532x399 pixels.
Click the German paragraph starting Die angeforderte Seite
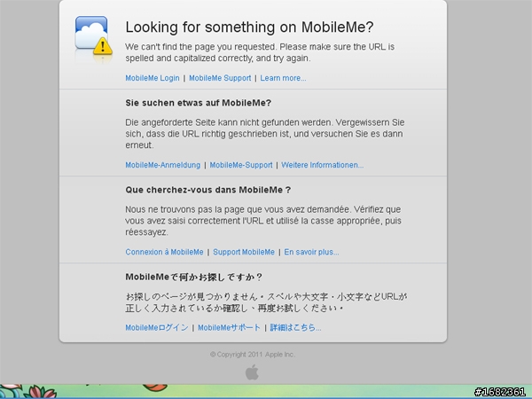[x=264, y=134]
